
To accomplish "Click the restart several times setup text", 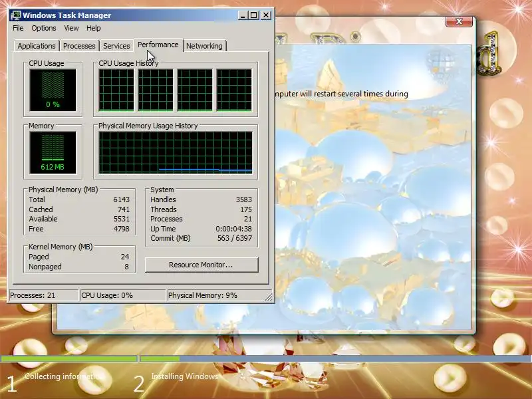I will (341, 94).
